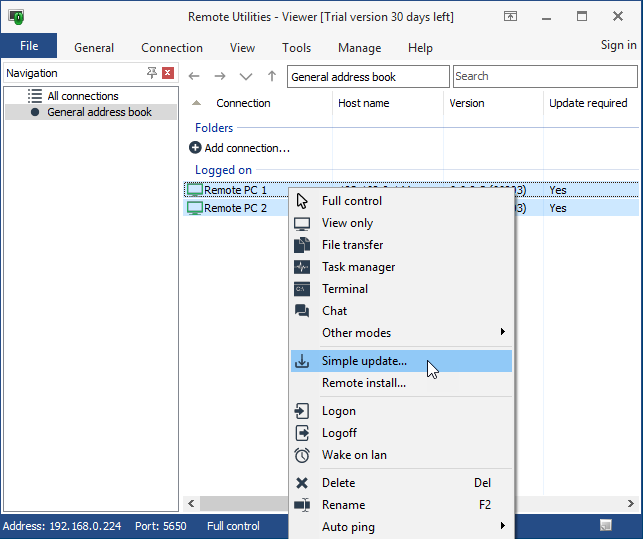Viewport: 643px width, 539px height.
Task: Pin the Navigation panel with pushpin
Action: [x=152, y=73]
